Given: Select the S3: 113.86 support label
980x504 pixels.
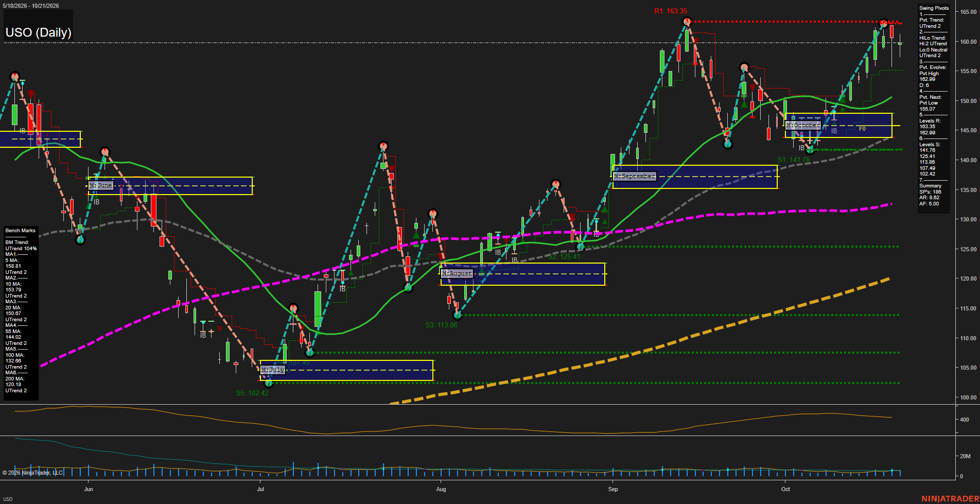Looking at the screenshot, I should point(441,325).
